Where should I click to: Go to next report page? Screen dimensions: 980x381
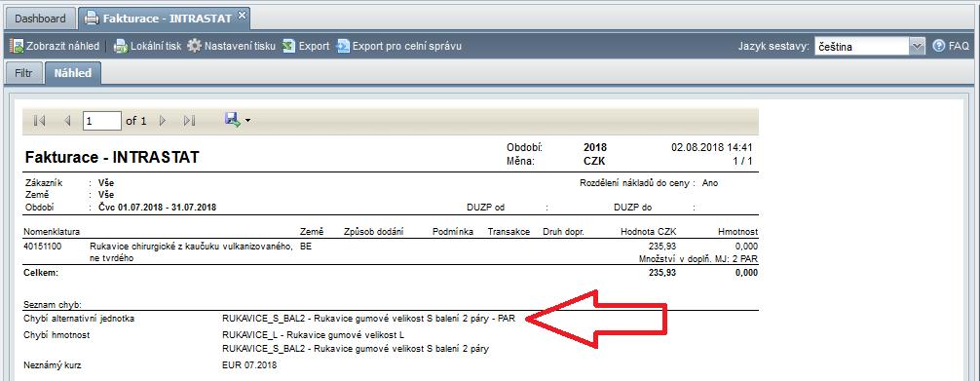pyautogui.click(x=163, y=121)
